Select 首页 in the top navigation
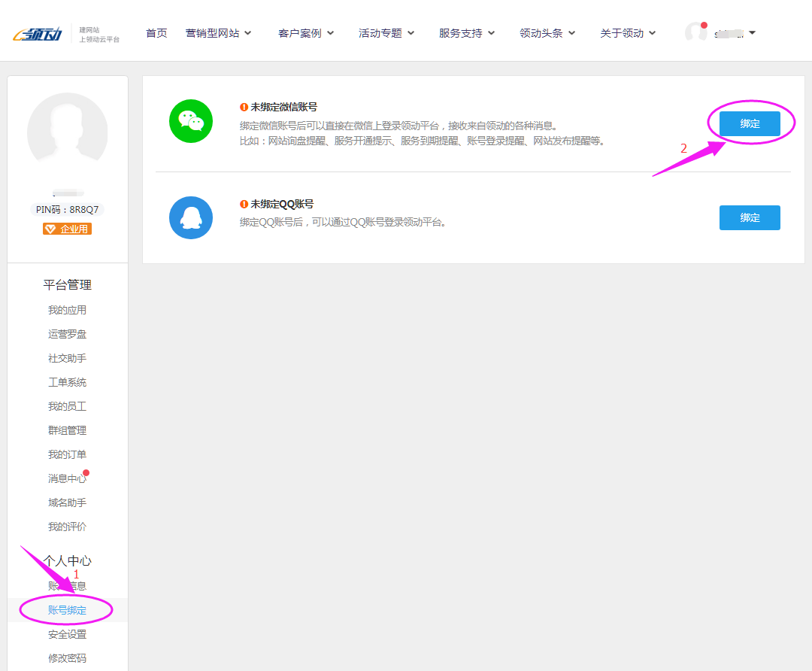This screenshot has height=671, width=812. [x=156, y=32]
